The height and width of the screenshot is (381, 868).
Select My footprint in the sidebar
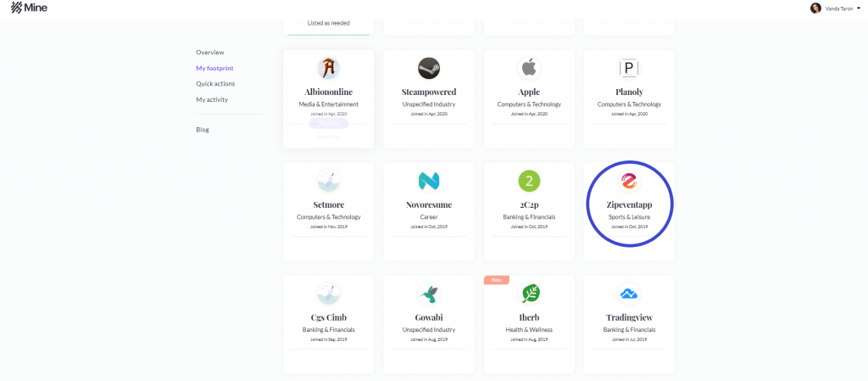pos(214,68)
